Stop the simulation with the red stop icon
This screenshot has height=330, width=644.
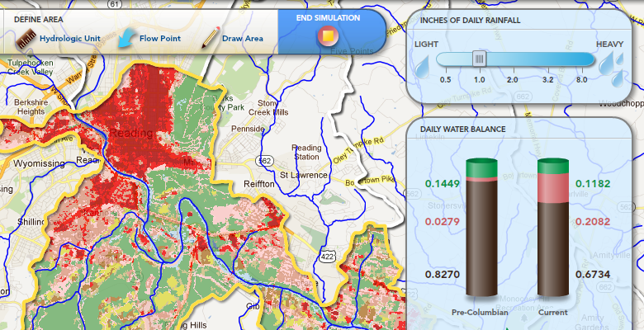[328, 36]
